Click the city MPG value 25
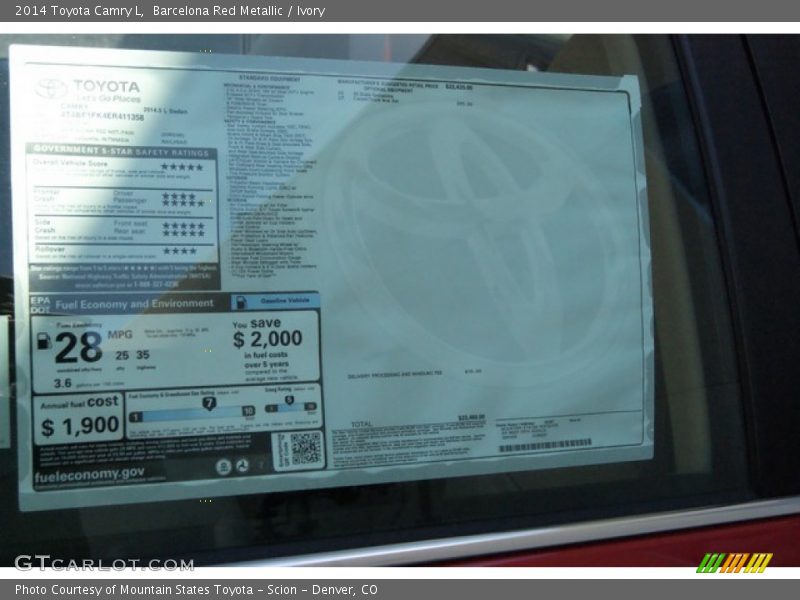Image resolution: width=800 pixels, height=600 pixels. tap(122, 355)
